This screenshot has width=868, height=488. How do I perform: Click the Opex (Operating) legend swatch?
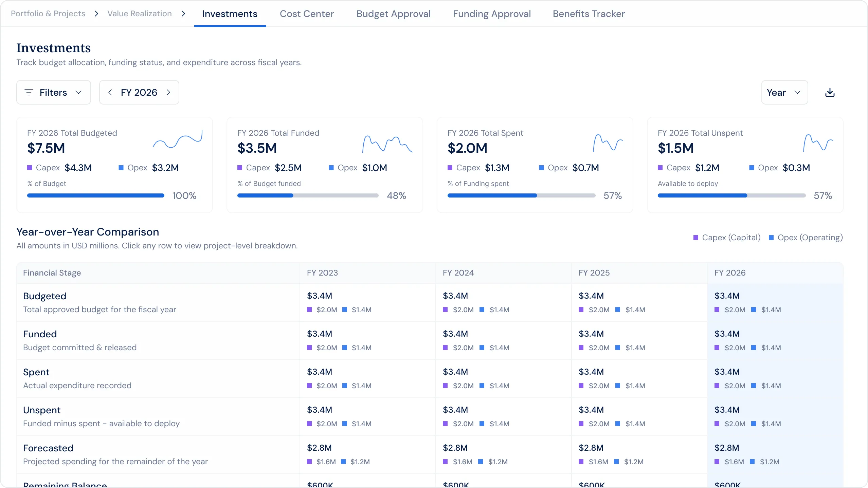click(x=771, y=238)
